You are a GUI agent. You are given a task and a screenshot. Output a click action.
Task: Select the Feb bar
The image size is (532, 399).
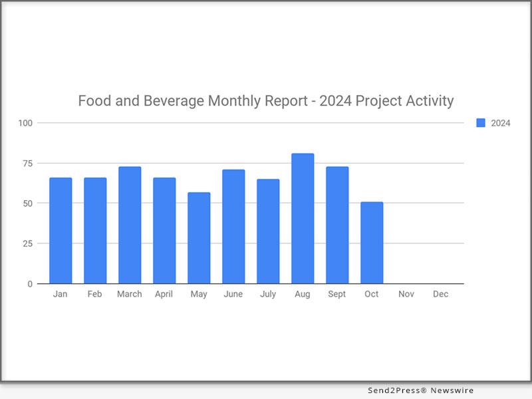(95, 230)
